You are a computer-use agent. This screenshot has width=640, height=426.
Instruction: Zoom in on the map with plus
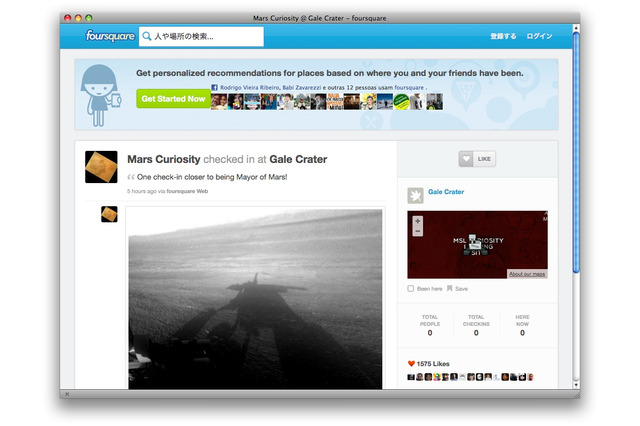click(x=418, y=221)
